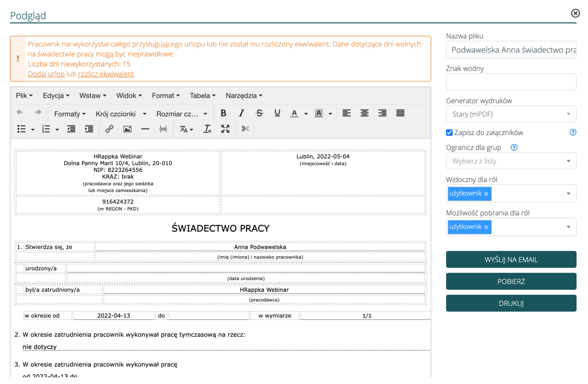Screen dimensions: 588x384
Task: Open the Wstaw menu
Action: (93, 96)
